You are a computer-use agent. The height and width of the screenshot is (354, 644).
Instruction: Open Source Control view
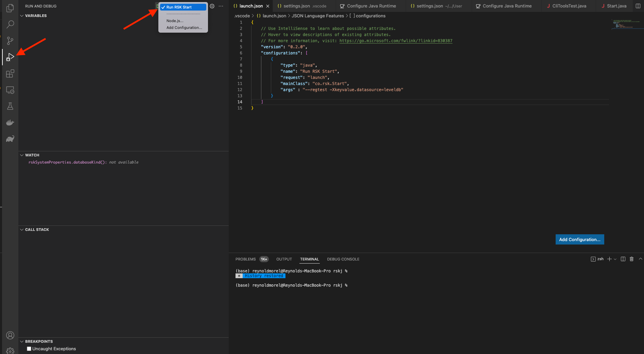(10, 41)
